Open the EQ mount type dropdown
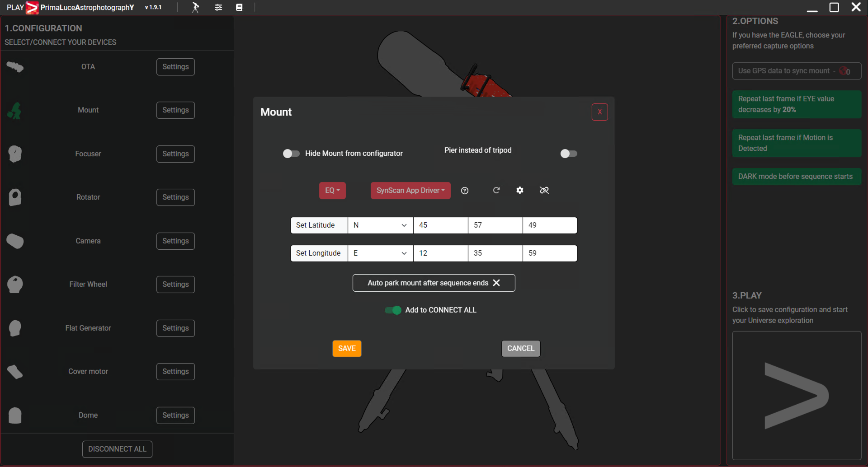The image size is (868, 467). [x=332, y=191]
